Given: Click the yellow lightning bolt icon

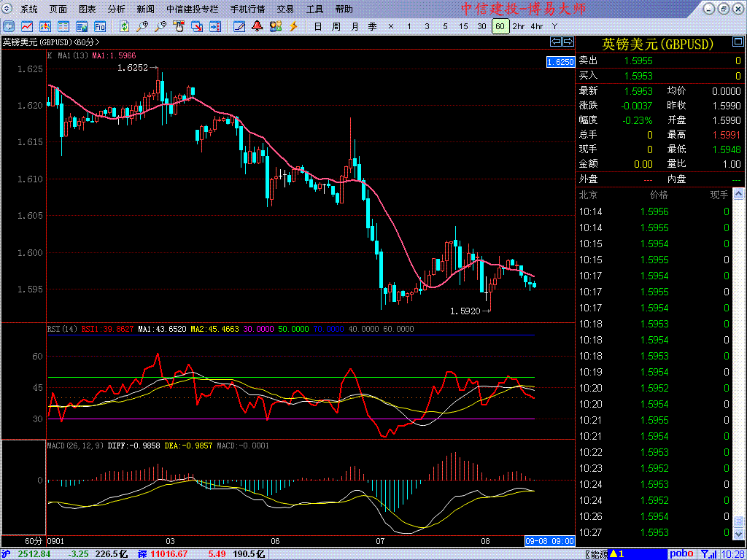Looking at the screenshot, I should tap(293, 26).
